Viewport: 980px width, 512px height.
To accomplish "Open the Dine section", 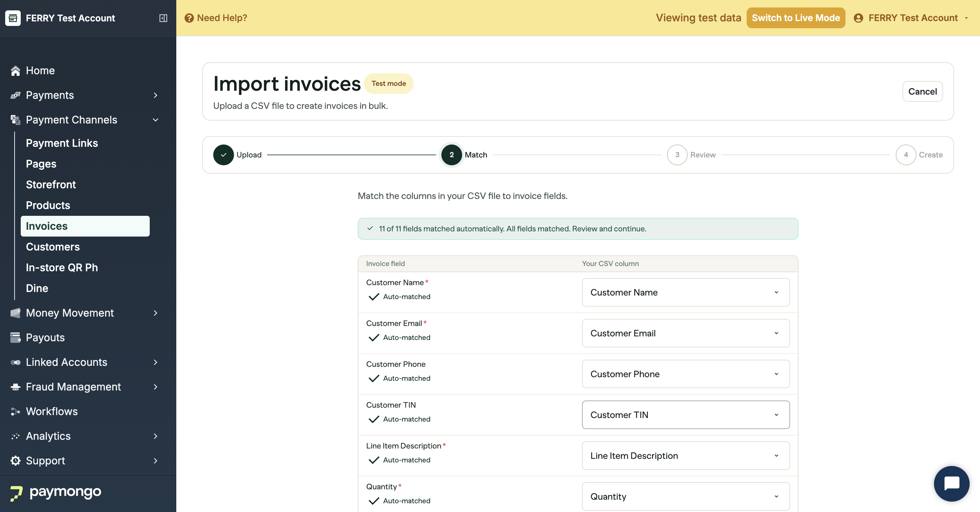I will [x=37, y=288].
